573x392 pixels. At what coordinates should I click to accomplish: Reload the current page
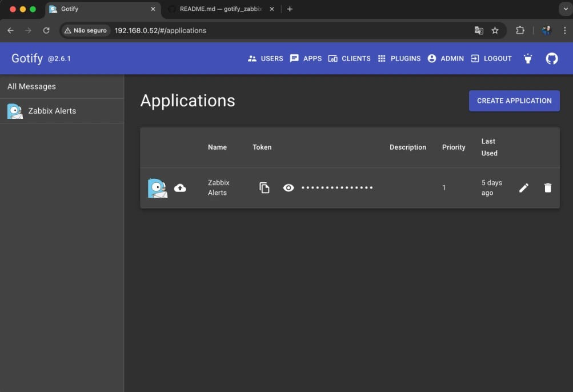[x=46, y=30]
